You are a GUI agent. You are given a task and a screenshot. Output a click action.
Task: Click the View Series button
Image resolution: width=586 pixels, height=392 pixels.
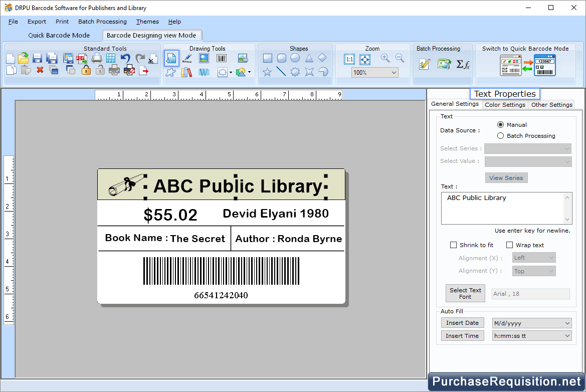506,177
